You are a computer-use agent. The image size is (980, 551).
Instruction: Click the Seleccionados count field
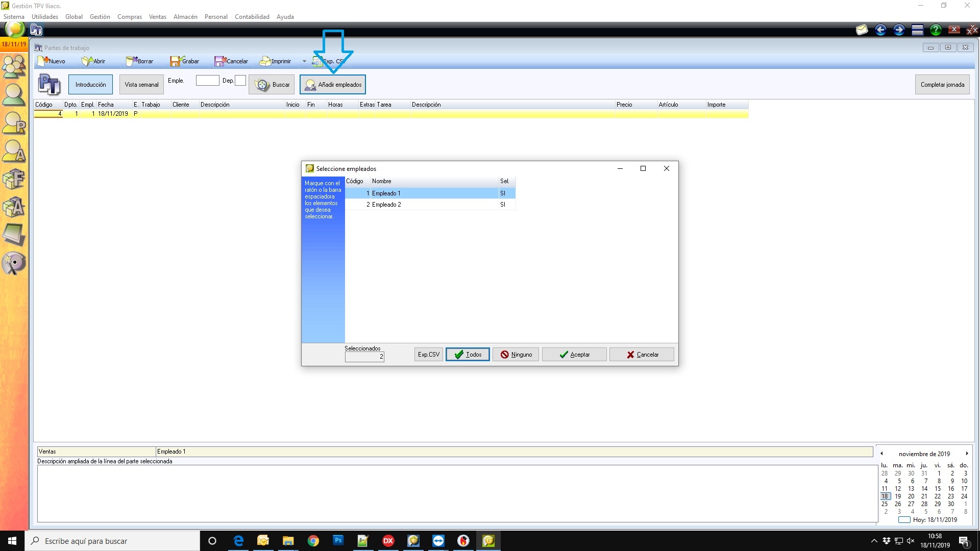click(364, 357)
